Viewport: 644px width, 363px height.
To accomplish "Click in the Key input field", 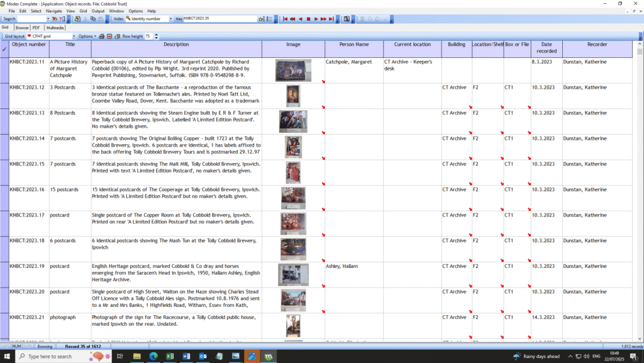I will [x=219, y=19].
